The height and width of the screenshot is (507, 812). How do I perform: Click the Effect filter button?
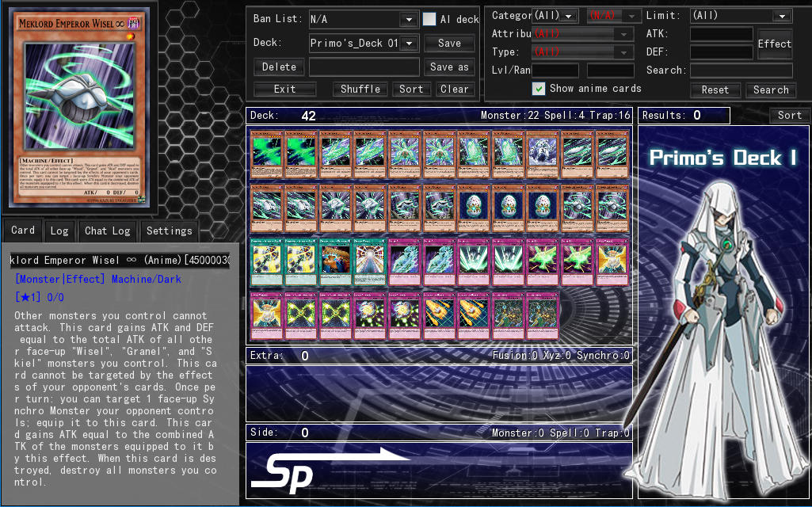[775, 44]
